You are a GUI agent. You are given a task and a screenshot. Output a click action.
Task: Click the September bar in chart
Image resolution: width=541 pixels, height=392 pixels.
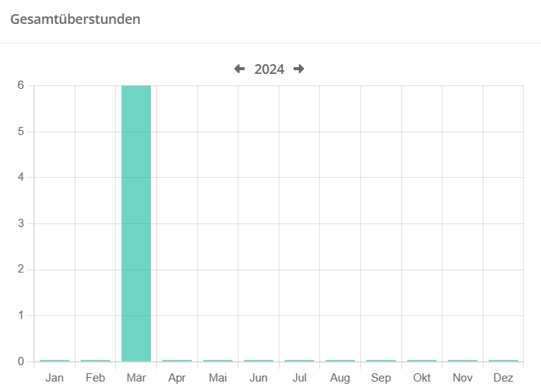(x=380, y=361)
